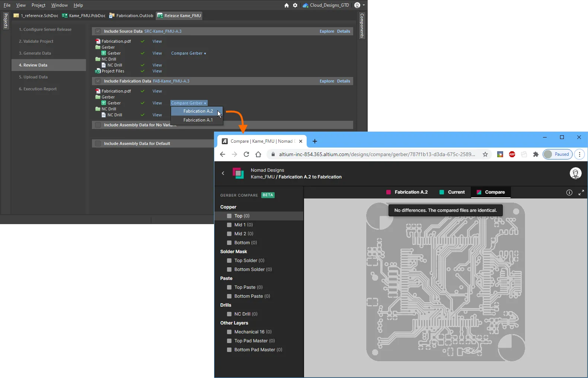Open the File menu
588x378 pixels.
[7, 5]
